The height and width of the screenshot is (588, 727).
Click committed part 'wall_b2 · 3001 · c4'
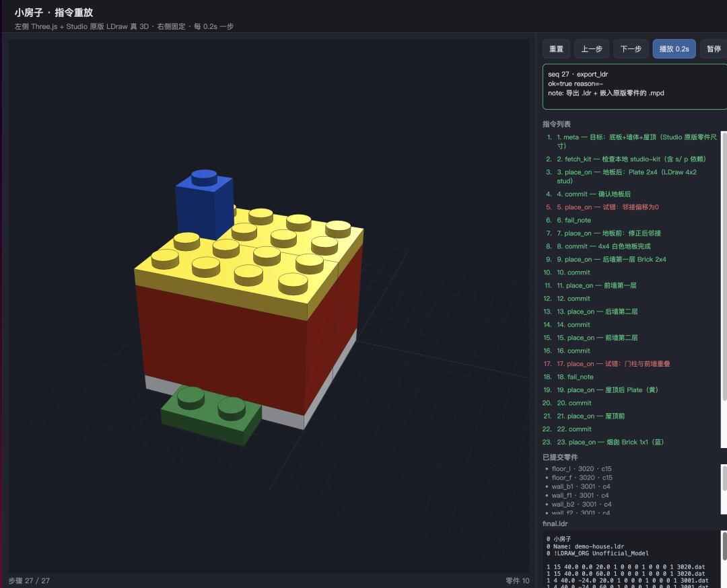(582, 504)
